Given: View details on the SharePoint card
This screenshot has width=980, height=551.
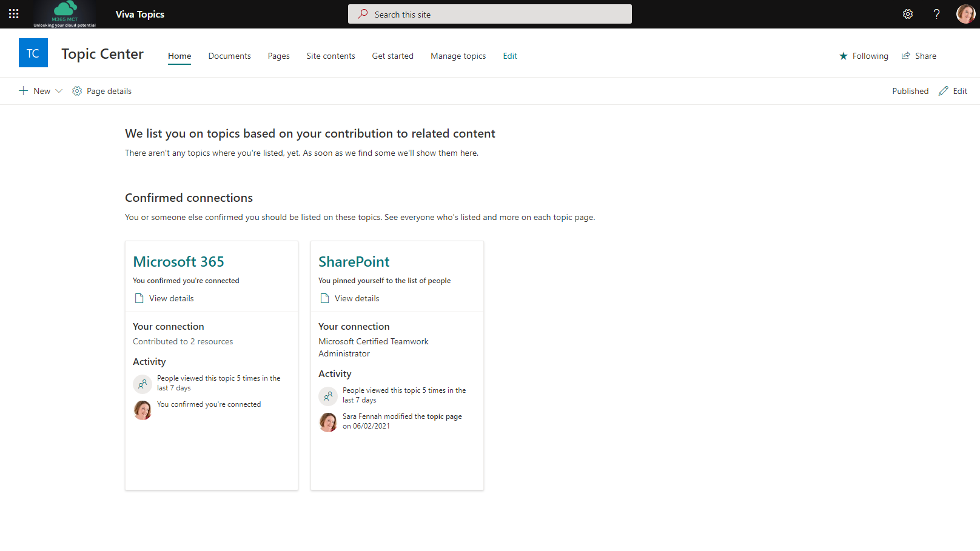Looking at the screenshot, I should pos(357,298).
